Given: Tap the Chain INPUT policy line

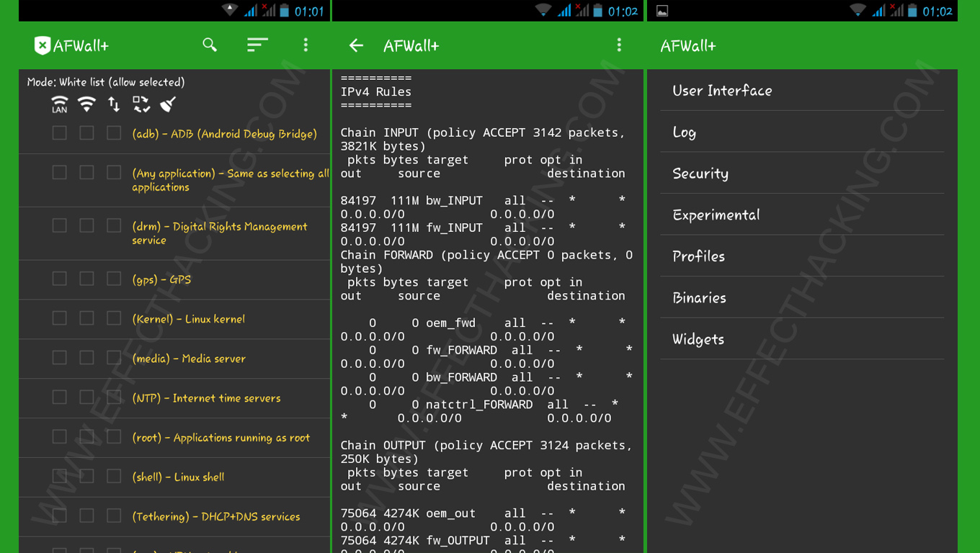Looking at the screenshot, I should pos(483,139).
